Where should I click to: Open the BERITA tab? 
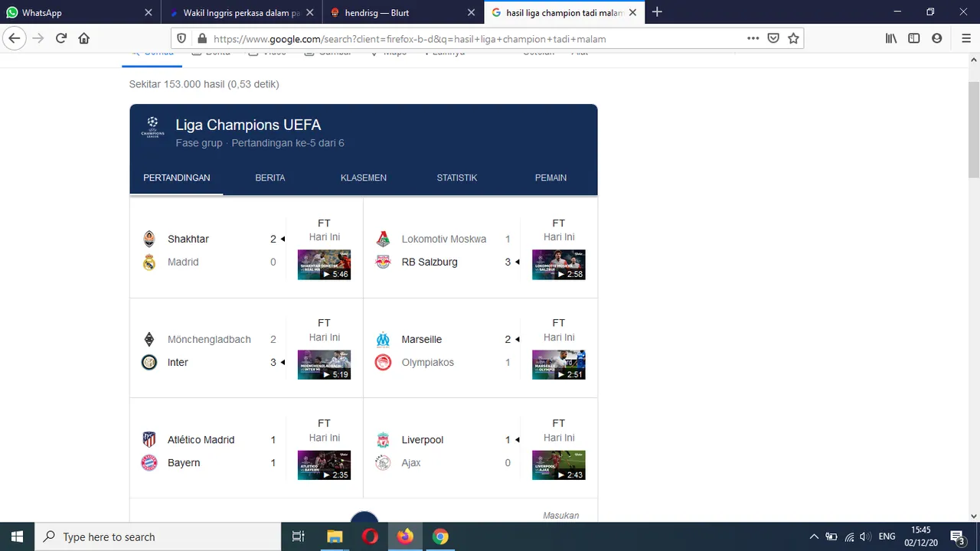click(270, 178)
